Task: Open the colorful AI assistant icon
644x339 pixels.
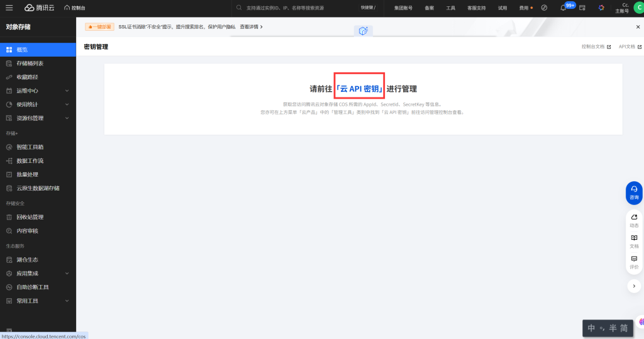Action: (601, 8)
